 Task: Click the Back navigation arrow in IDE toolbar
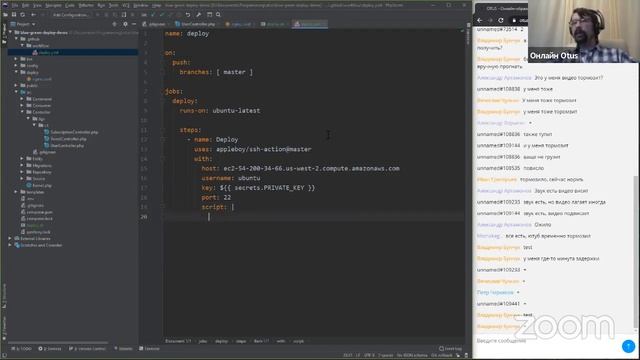(33, 15)
